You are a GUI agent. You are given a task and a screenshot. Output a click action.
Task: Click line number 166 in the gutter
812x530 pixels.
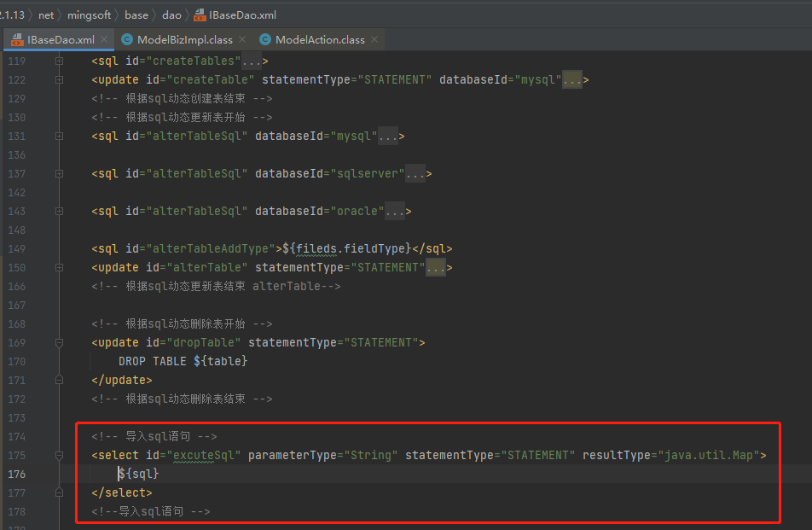[x=16, y=287]
